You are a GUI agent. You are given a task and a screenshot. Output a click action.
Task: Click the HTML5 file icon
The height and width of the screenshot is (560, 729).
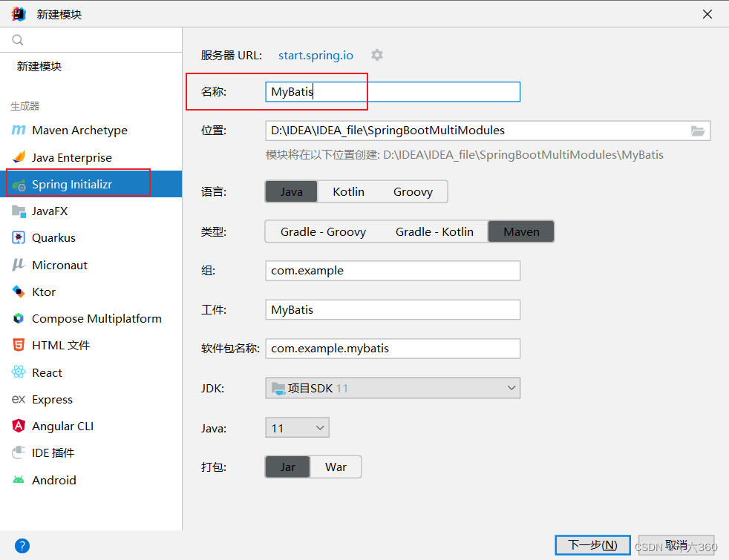click(18, 345)
